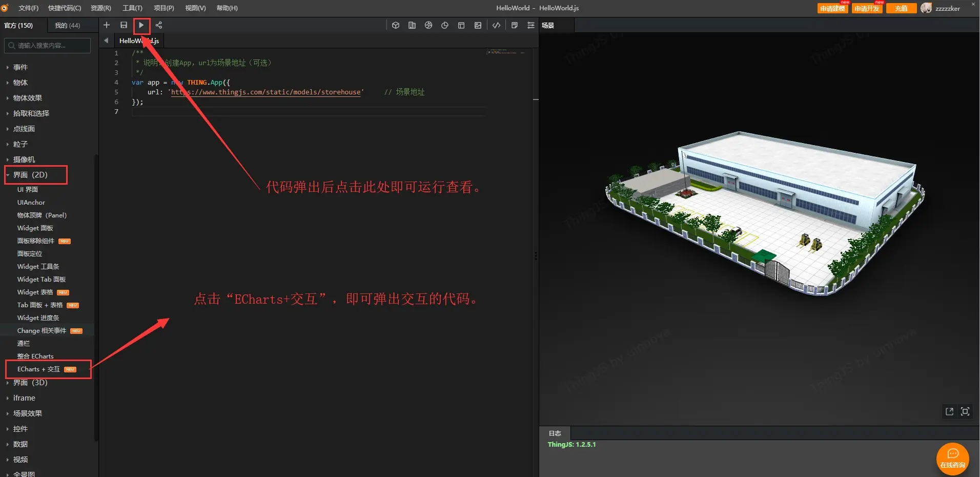Click the 充值 recharge button
This screenshot has width=980, height=477.
[x=901, y=8]
